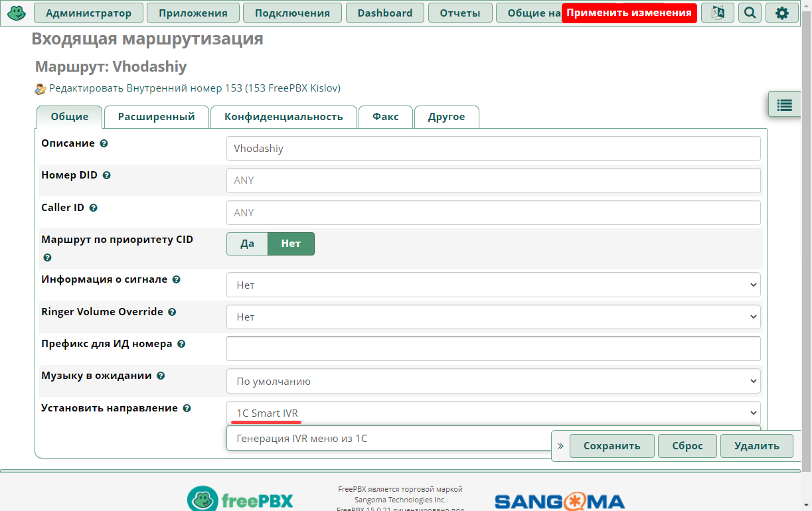Open the Музыку в ожидании dropdown
This screenshot has width=812, height=511.
[x=493, y=382]
